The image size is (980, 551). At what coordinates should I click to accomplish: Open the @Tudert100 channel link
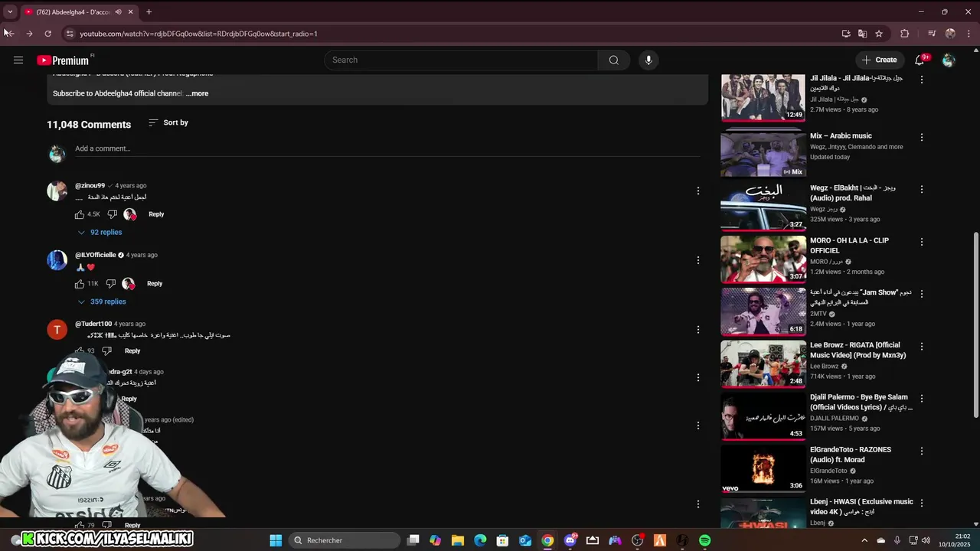coord(93,324)
